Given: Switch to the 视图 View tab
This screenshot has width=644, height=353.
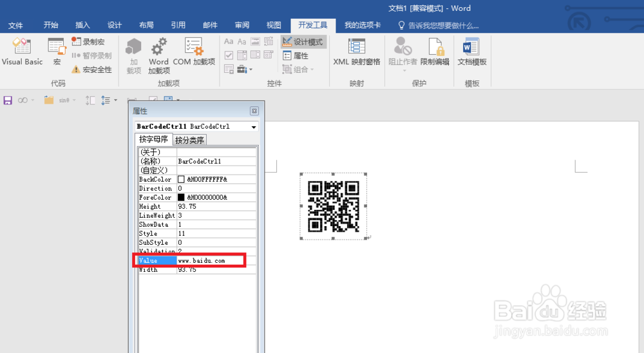Looking at the screenshot, I should coord(274,25).
